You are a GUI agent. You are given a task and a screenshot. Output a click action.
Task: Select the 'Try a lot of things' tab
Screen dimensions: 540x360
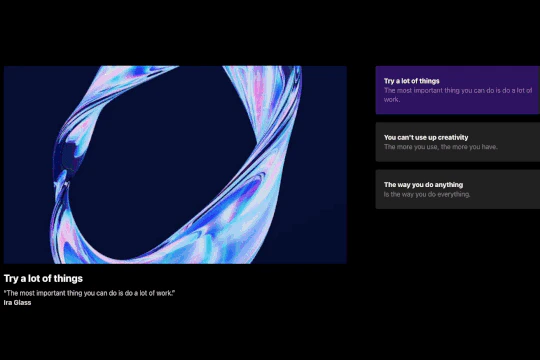458,90
